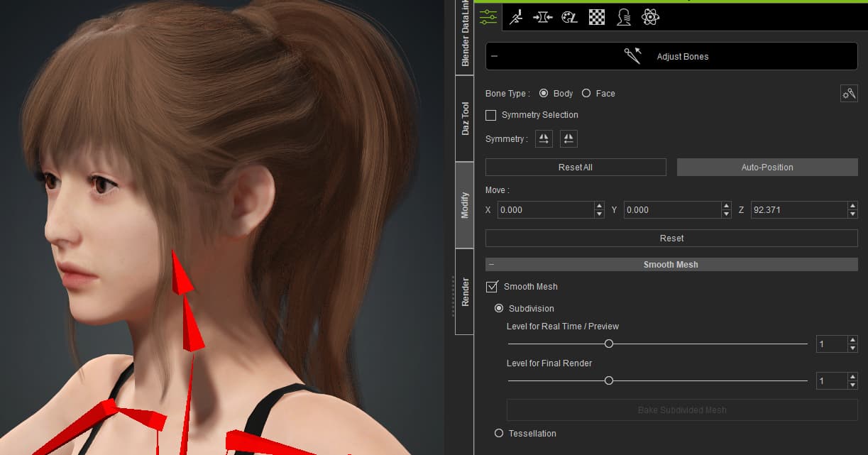Select the morph squeeze icon tab
Viewport: 868px width, 455px height.
[543, 17]
